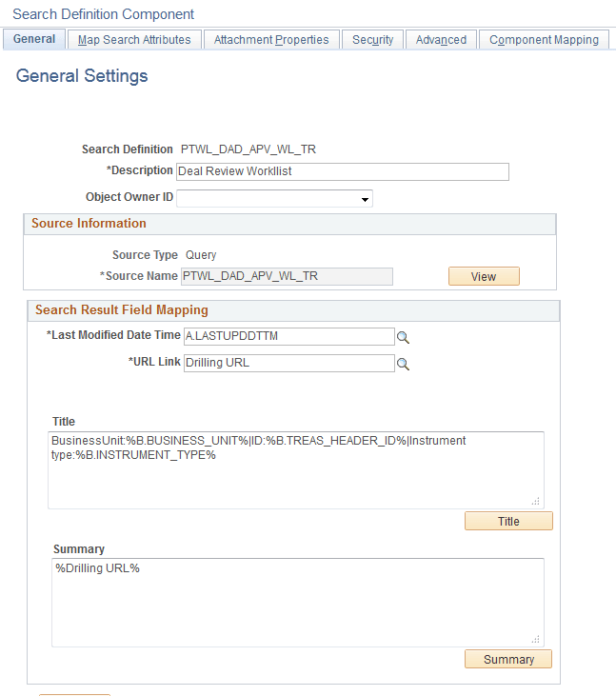Click the Source Information section header

point(289,224)
